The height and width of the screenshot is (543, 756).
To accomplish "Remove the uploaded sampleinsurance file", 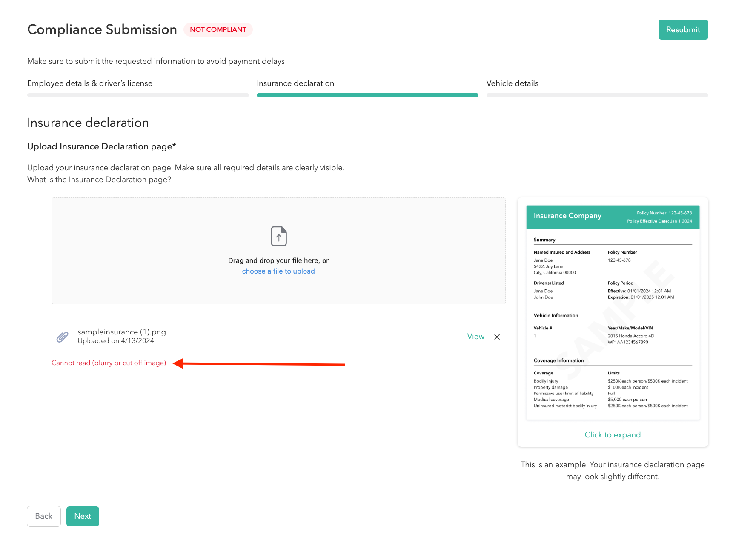I will pyautogui.click(x=497, y=337).
